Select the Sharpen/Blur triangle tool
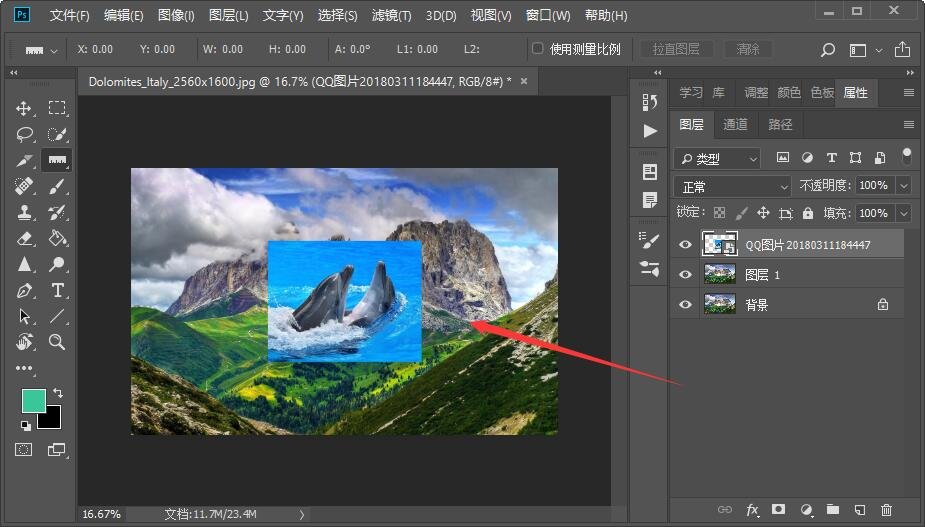Image resolution: width=925 pixels, height=527 pixels. 24,264
